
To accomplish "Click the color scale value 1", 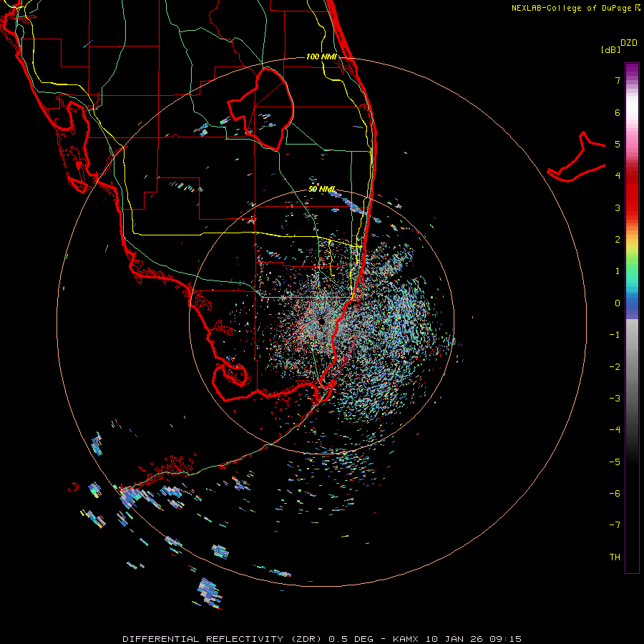I will click(618, 271).
